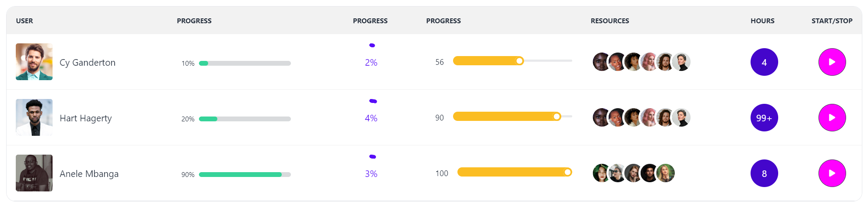
Task: Click green-haired resource avatar in Anele Mbanga row
Action: click(x=601, y=173)
